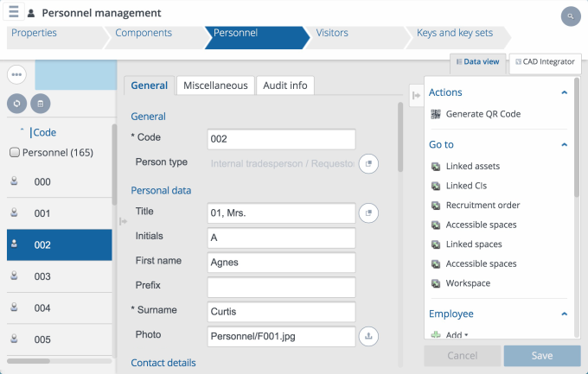Collapse the Employee section
588x374 pixels.
[x=565, y=314]
